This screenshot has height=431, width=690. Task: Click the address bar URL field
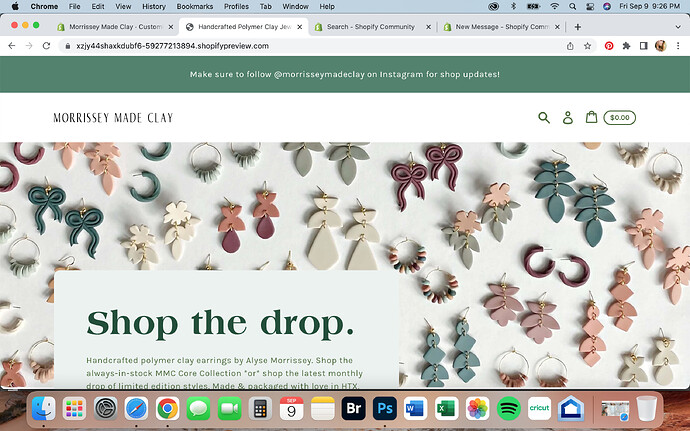point(312,46)
